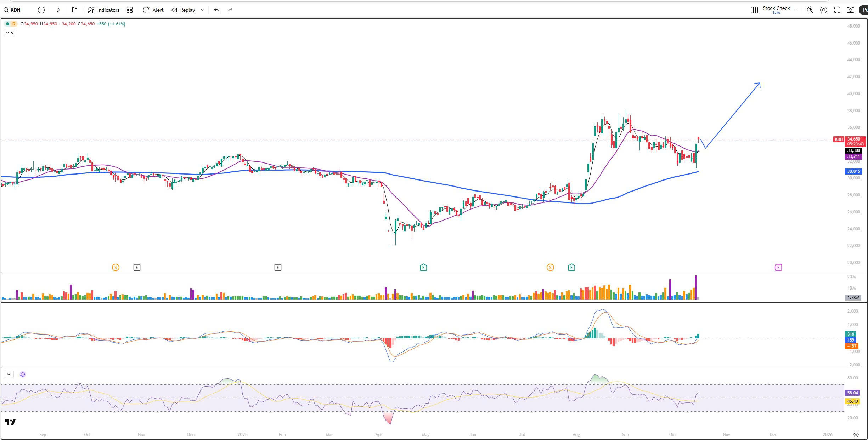
Task: Collapse the indicator legend showing 6
Action: pyautogui.click(x=9, y=33)
